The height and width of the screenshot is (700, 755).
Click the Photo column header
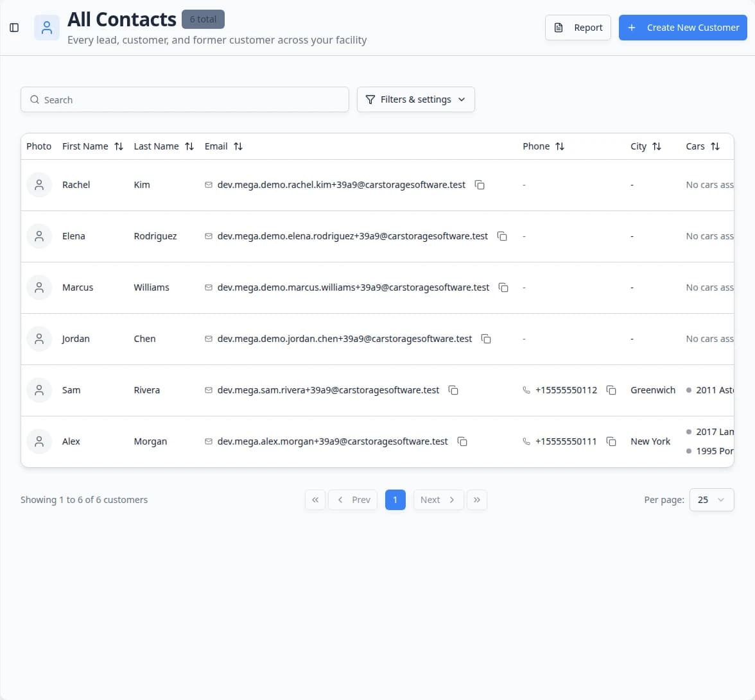pos(39,146)
